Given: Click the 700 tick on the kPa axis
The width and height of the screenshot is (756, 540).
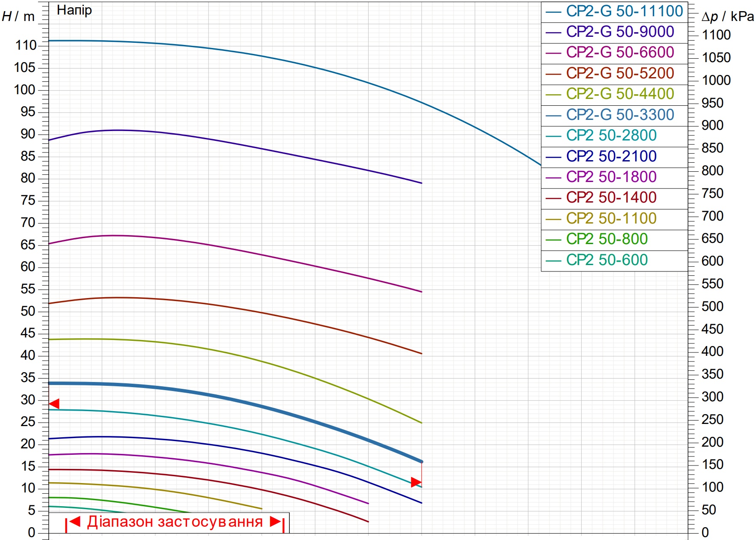Looking at the screenshot, I should click(x=712, y=216).
